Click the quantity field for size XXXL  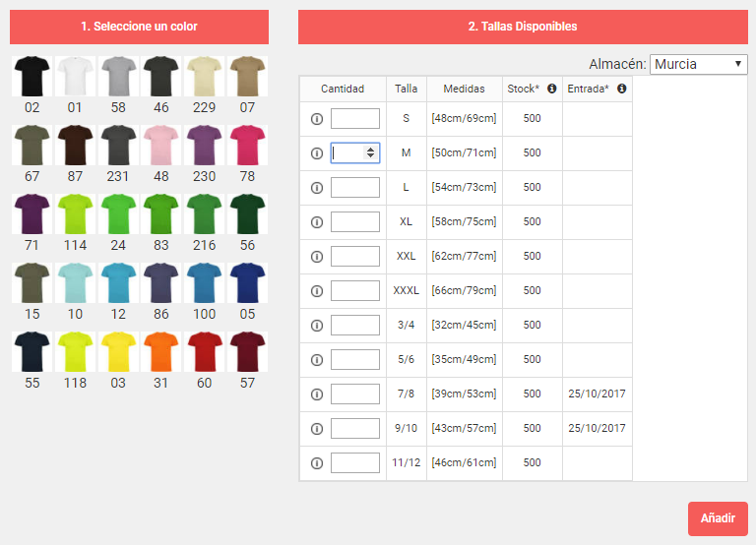tap(354, 291)
